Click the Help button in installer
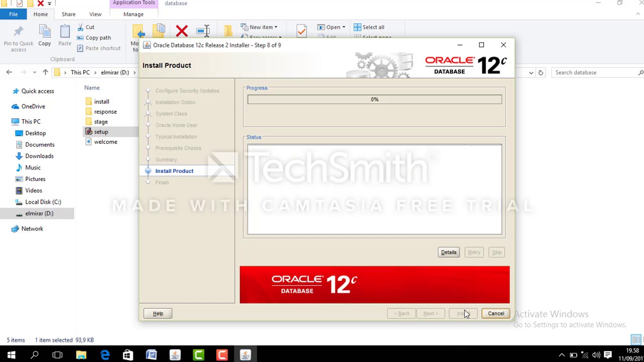 [158, 313]
